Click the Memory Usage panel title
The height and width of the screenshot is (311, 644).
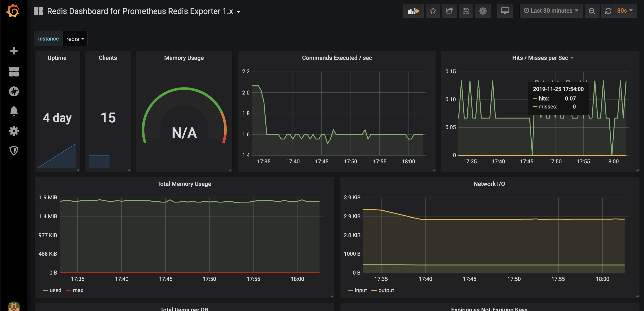click(184, 58)
